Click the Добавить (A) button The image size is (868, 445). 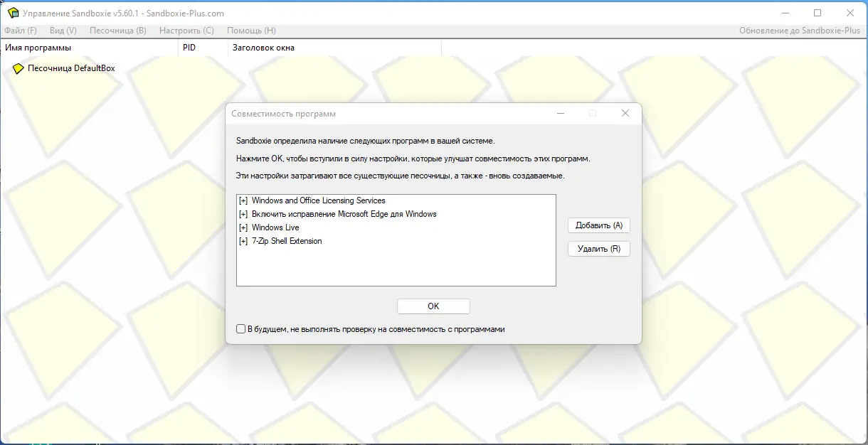coord(599,225)
